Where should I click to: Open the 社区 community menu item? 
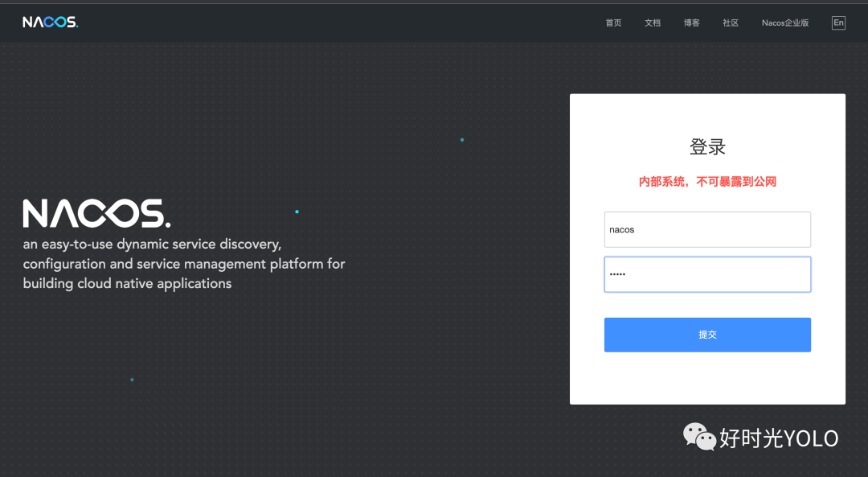coord(731,23)
